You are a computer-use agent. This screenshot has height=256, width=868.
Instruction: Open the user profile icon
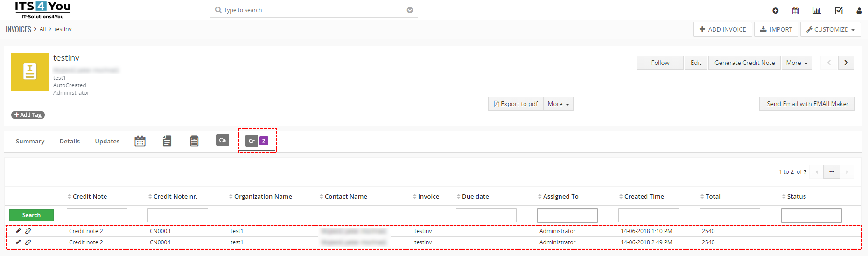[859, 10]
